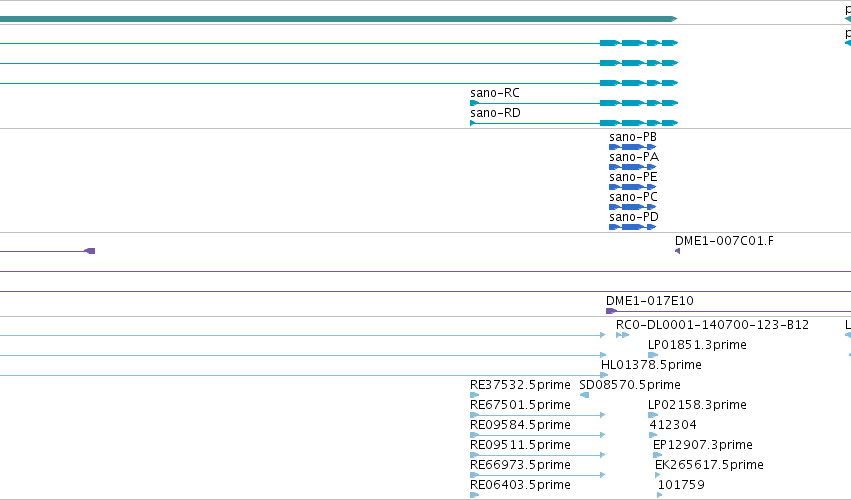
Task: Select the LP02158.3prime EST label
Action: 697,405
